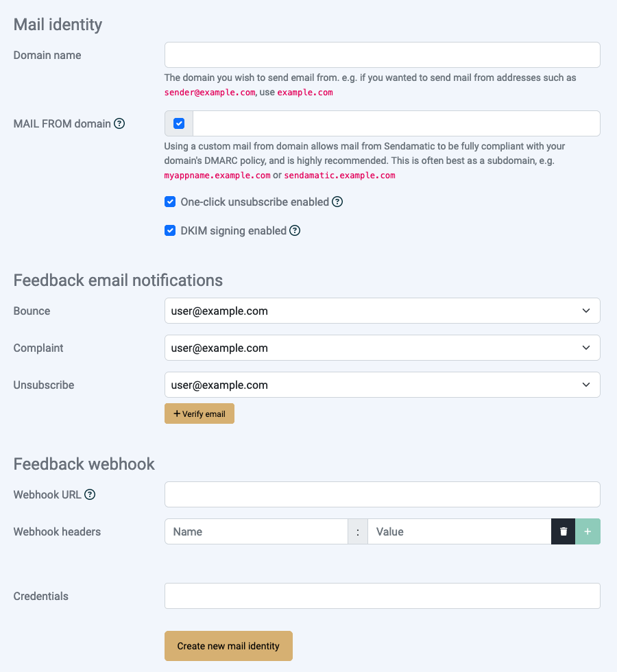The width and height of the screenshot is (617, 672).
Task: Uncheck DKIM signing enabled
Action: pos(170,230)
